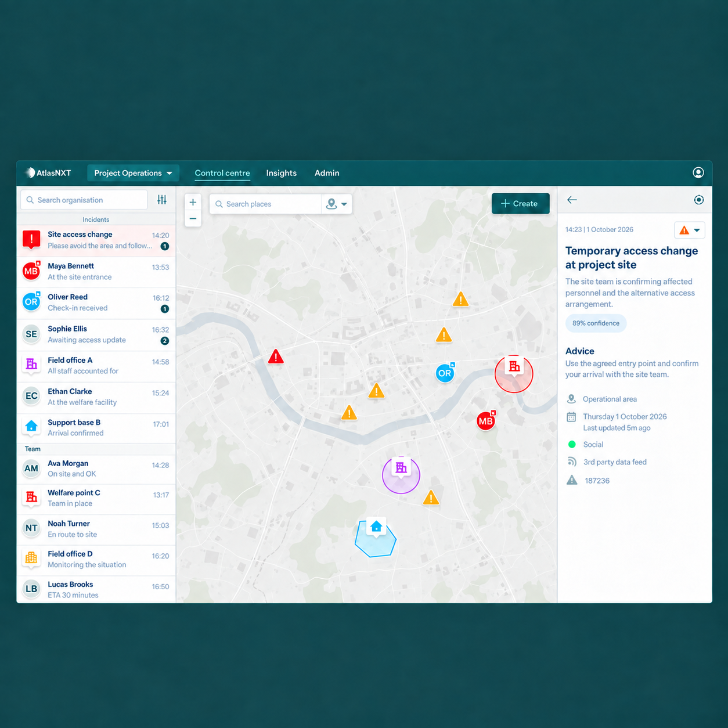Click the purple building icon for Field office A

[x=31, y=365]
